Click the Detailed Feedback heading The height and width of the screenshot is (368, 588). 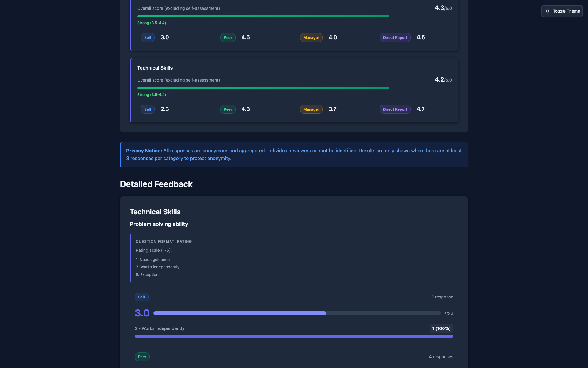click(156, 184)
